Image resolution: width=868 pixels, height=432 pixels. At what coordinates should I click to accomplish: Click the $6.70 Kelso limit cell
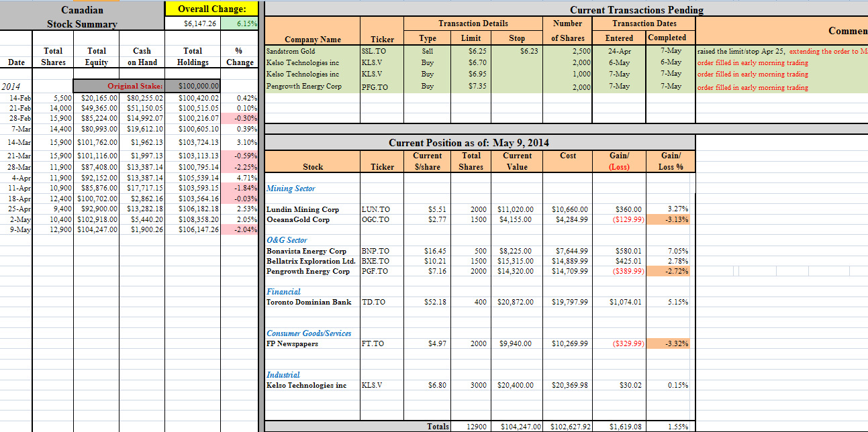point(471,62)
